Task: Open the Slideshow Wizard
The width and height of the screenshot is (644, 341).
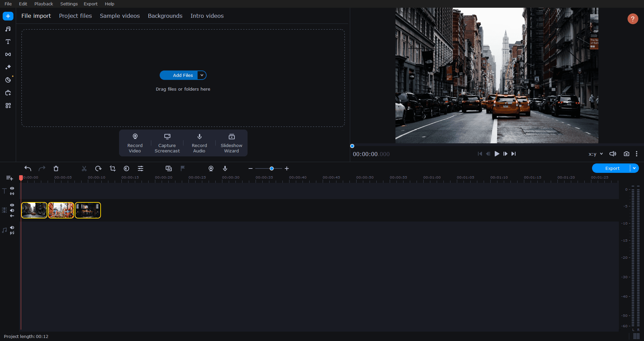Action: 231,143
